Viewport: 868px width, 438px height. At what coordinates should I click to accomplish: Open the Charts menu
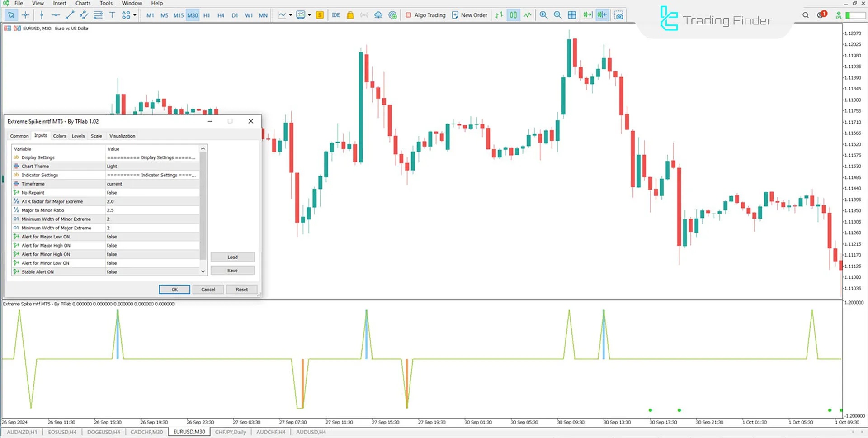pos(83,3)
